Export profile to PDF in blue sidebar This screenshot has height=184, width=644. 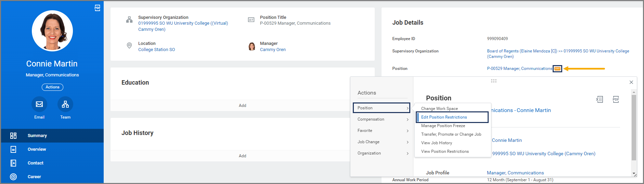coord(98,8)
